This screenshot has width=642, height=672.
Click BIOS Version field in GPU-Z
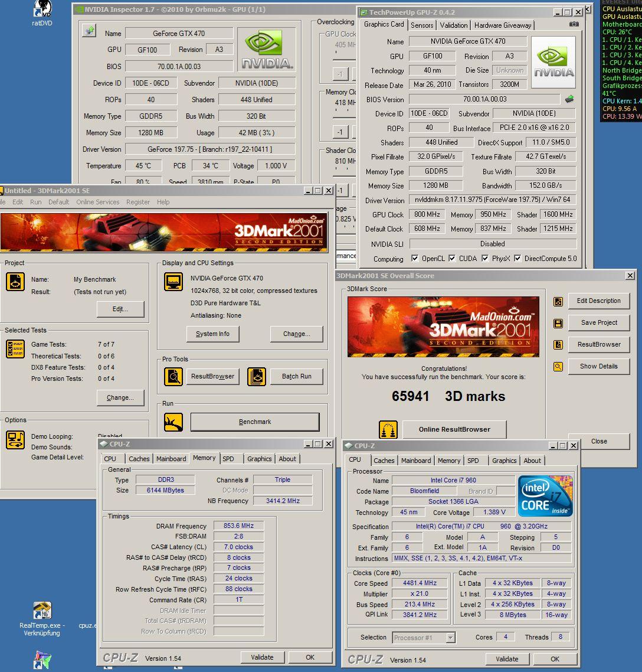484,99
